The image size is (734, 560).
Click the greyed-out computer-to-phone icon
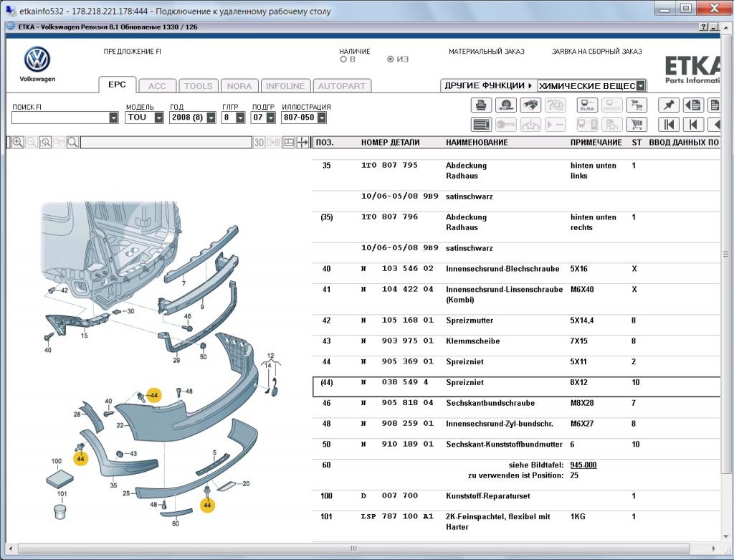point(587,125)
